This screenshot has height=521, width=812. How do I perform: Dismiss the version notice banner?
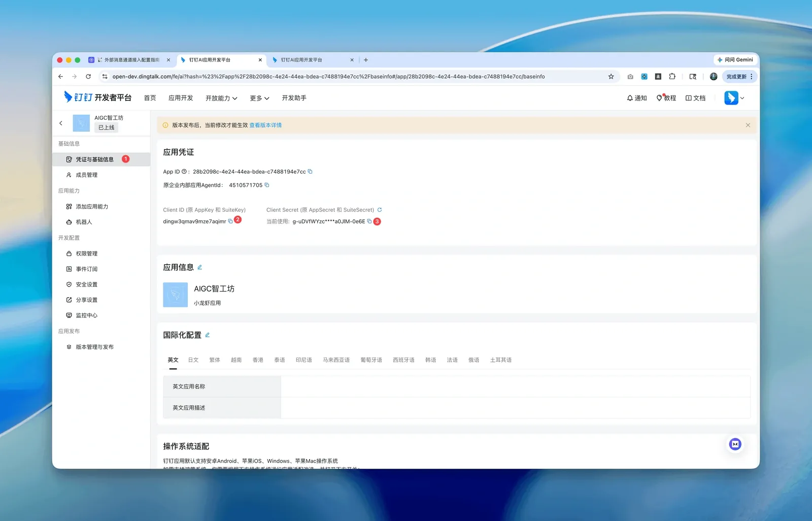point(748,125)
